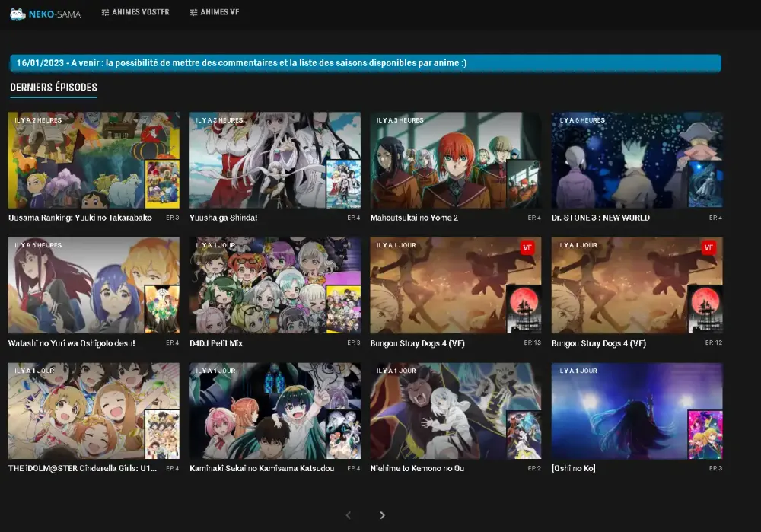Open the [Oshi no Ko] thumbnail
Viewport: 761px width, 532px height.
click(637, 411)
